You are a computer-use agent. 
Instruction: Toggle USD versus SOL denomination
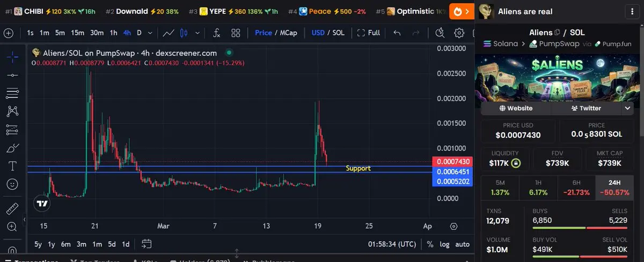point(328,33)
